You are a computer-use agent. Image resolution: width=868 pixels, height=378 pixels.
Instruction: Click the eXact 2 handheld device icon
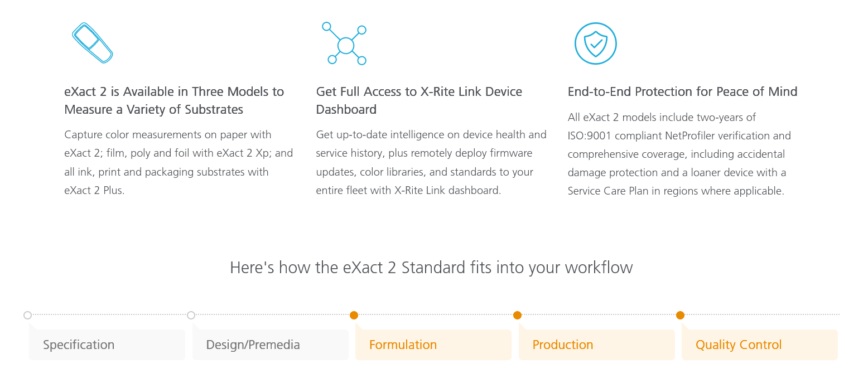tap(93, 43)
